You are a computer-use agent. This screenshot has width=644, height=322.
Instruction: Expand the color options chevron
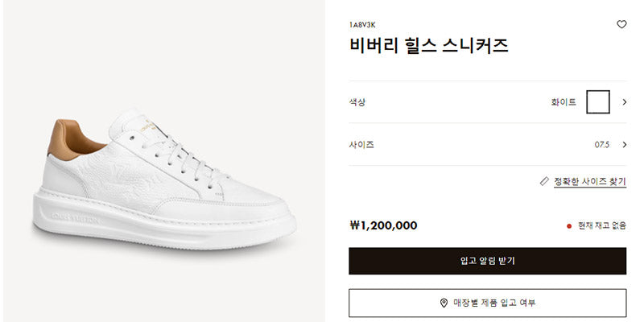click(x=625, y=102)
